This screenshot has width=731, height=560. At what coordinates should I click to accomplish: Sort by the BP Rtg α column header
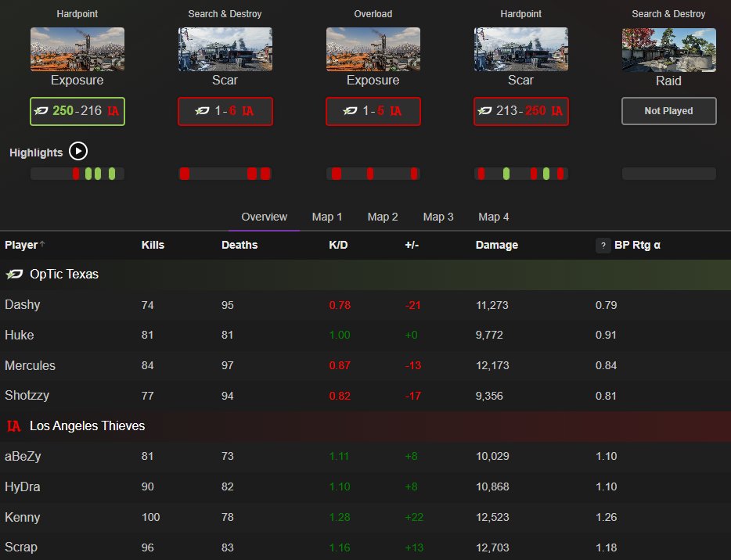tap(637, 245)
